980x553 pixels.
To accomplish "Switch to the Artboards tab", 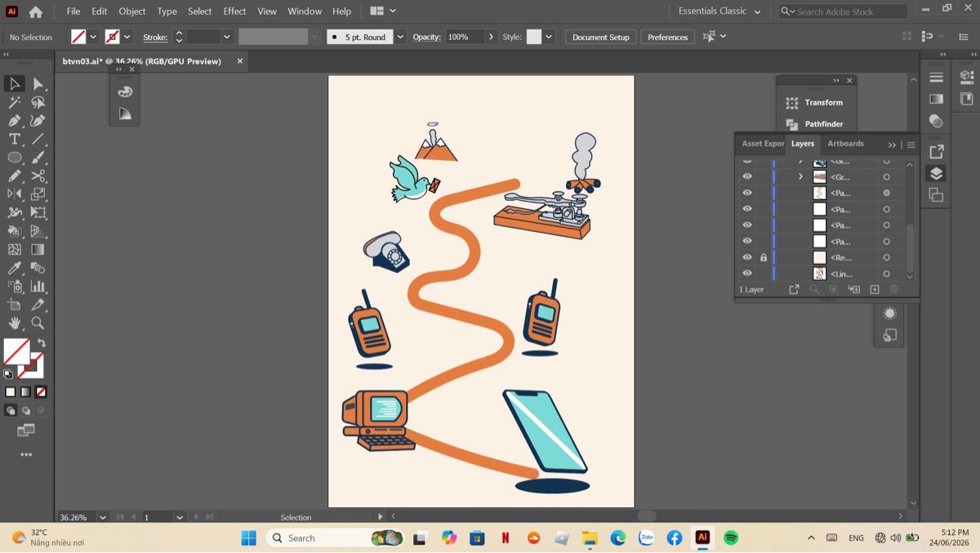I will (845, 144).
